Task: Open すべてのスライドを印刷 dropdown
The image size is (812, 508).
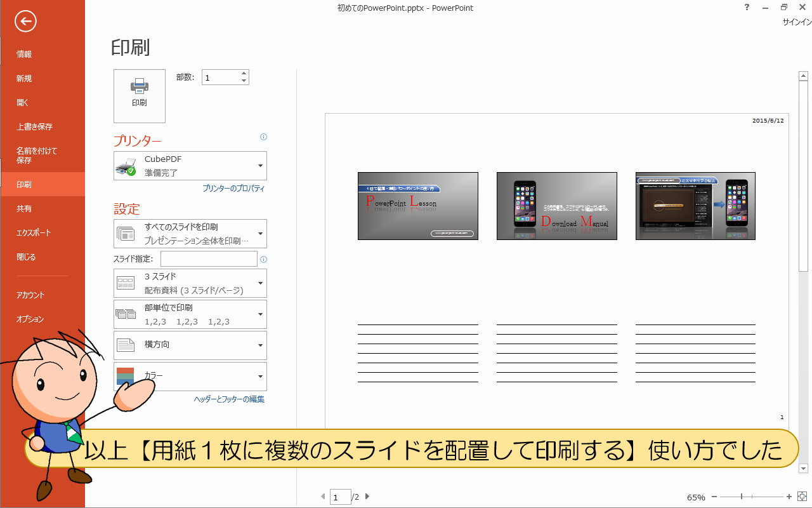Action: point(190,234)
